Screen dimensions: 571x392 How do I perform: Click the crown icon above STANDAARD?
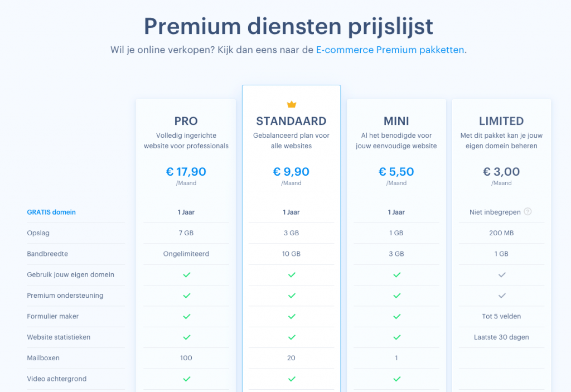[x=291, y=104]
